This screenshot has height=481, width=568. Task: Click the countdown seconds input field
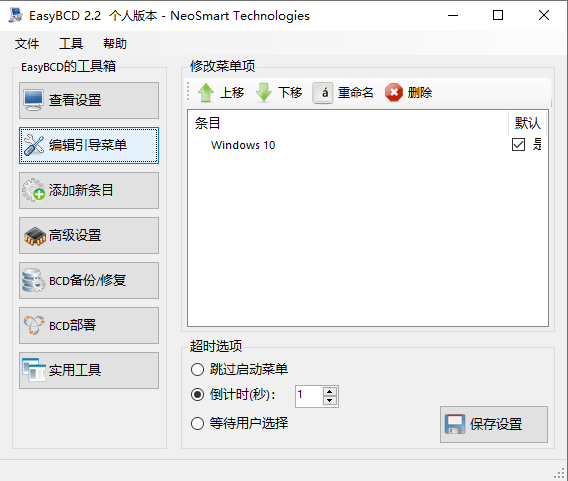coord(309,396)
